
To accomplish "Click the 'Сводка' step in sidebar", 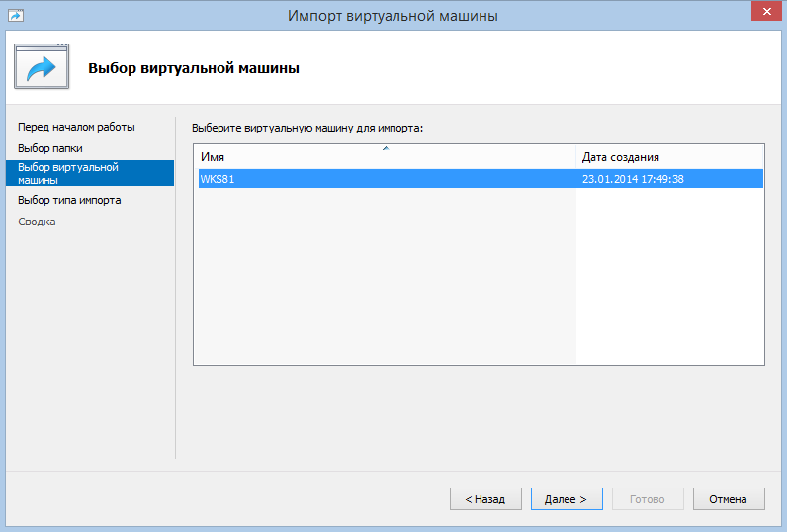I will tap(37, 222).
